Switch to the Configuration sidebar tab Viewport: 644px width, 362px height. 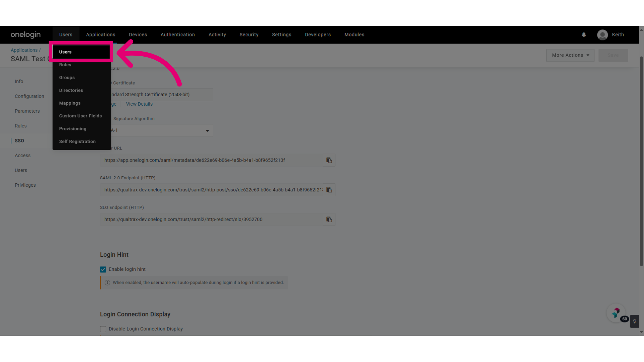tap(30, 96)
